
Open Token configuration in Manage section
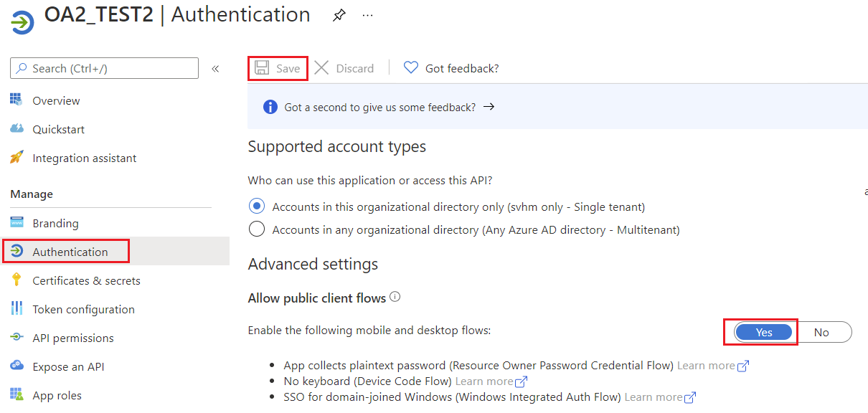tap(83, 309)
